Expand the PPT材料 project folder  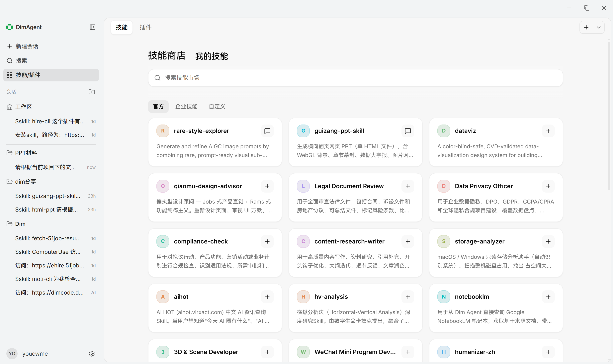click(x=51, y=153)
